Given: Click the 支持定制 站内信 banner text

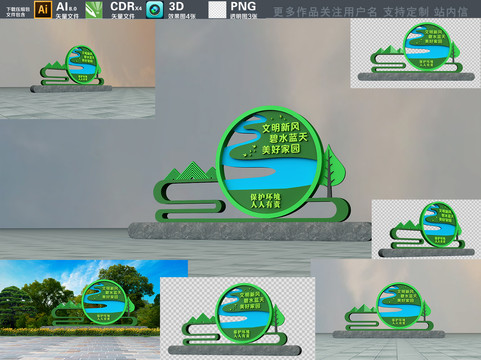Looking at the screenshot, I should [x=425, y=12].
